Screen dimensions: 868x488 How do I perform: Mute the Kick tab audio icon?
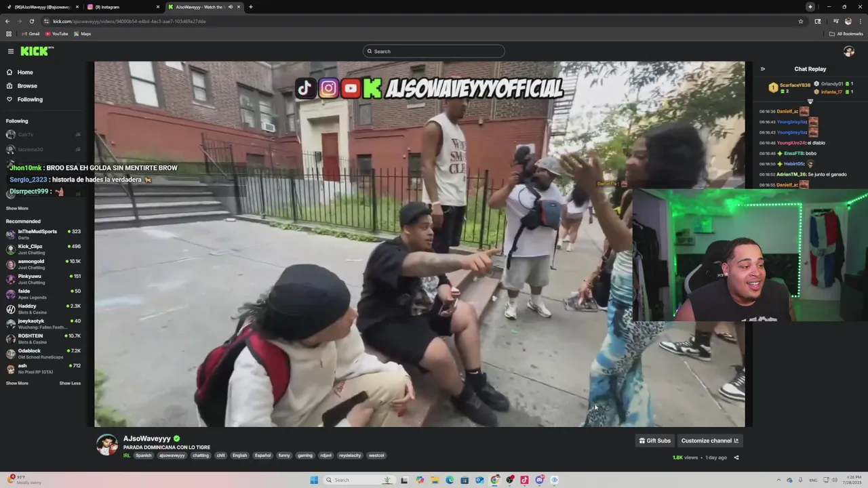click(x=231, y=7)
